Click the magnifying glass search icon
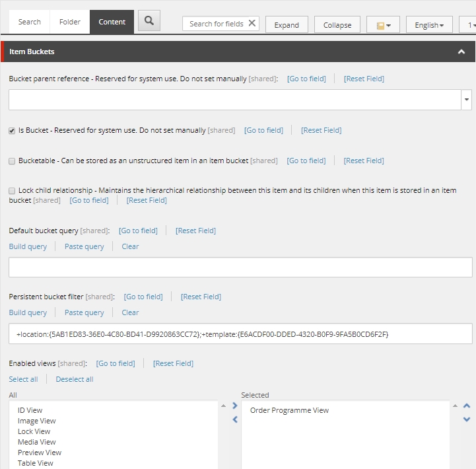Viewport: 476px width, 469px height. (x=149, y=21)
